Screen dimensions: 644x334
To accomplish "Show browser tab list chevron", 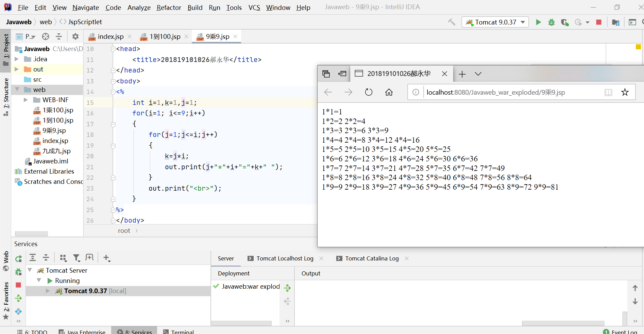I will (478, 74).
